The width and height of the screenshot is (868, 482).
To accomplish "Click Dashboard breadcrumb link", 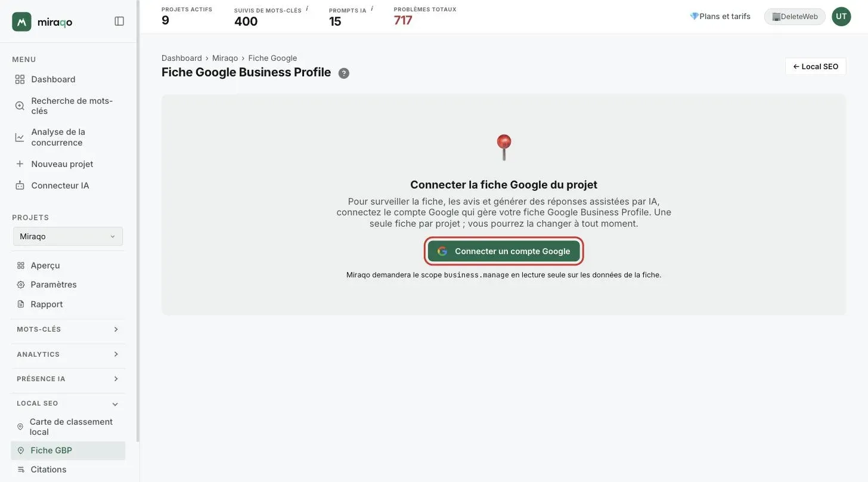I will click(182, 58).
